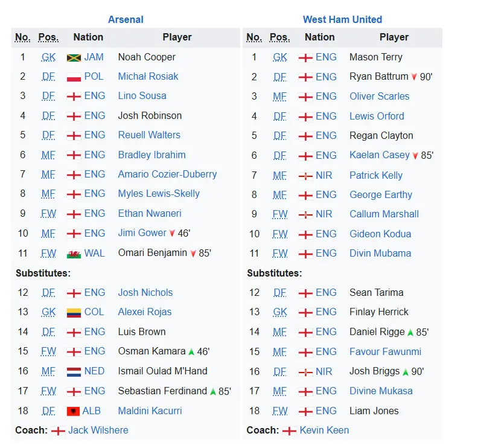The height and width of the screenshot is (448, 478).
Task: Open the West Ham United heading link
Action: pyautogui.click(x=342, y=19)
